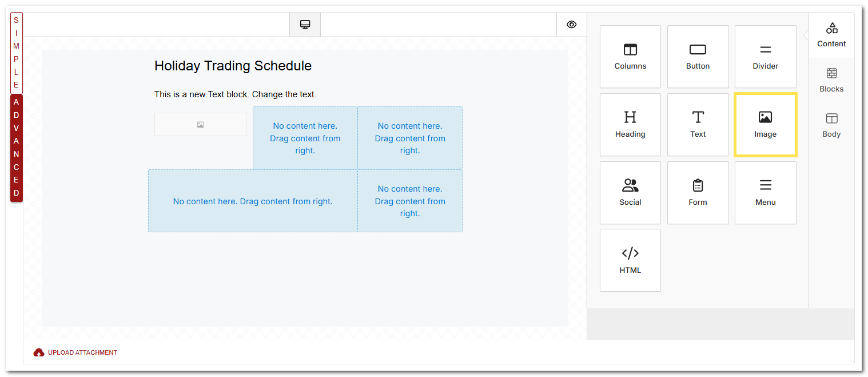Switch to the Blocks tab

tap(831, 80)
